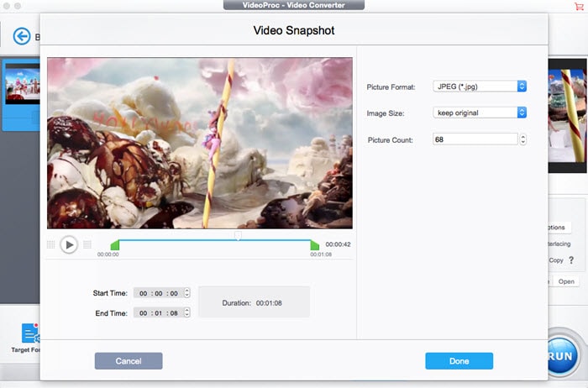Click the green start trim marker

point(115,245)
